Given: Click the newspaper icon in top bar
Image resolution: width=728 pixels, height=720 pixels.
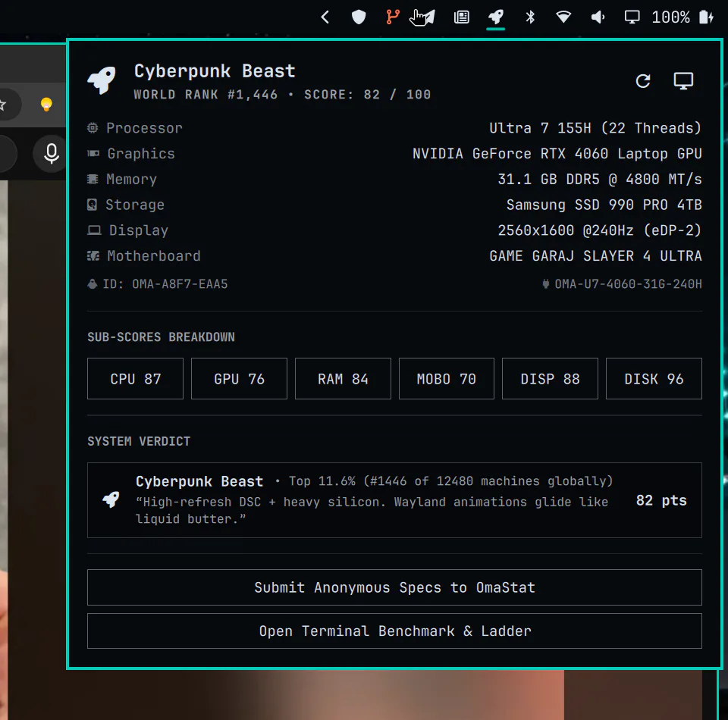Looking at the screenshot, I should [461, 17].
